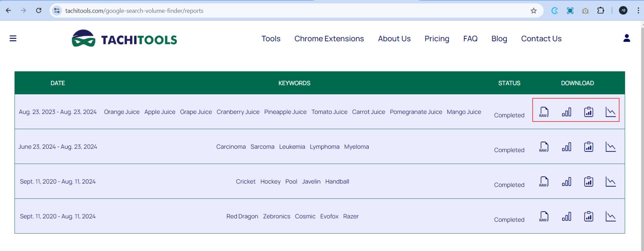Select keyword Pomegranate Juice
The height and width of the screenshot is (251, 644).
[x=416, y=112]
